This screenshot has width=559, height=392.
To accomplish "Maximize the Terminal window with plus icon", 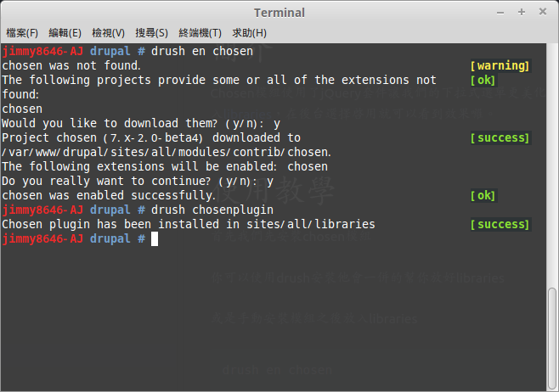I will 522,12.
